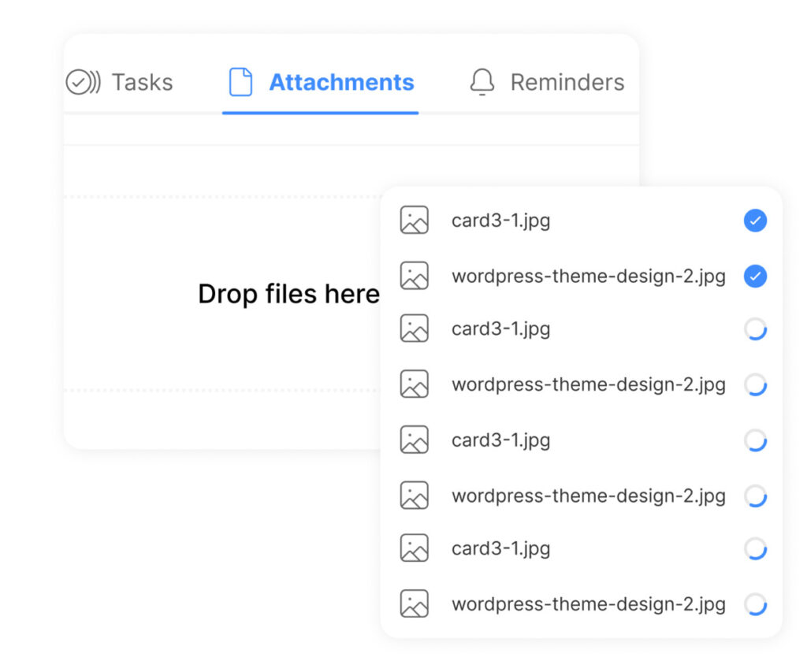Image resolution: width=807 pixels, height=672 pixels.
Task: Click the Attachments document icon
Action: click(240, 82)
